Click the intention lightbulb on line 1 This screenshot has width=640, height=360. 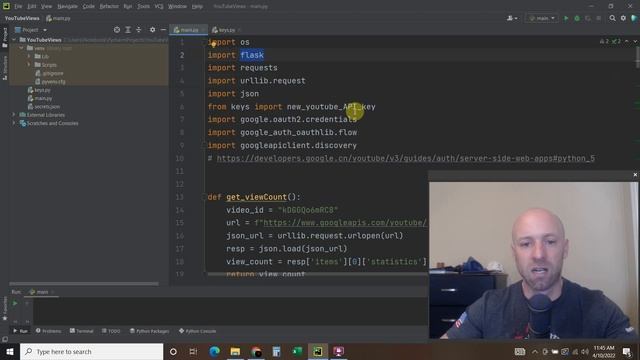[x=213, y=44]
